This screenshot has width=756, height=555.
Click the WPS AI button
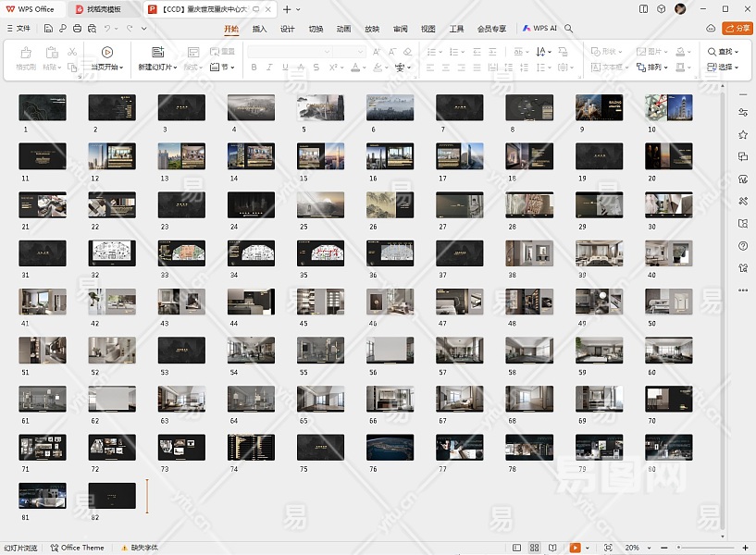pos(539,29)
